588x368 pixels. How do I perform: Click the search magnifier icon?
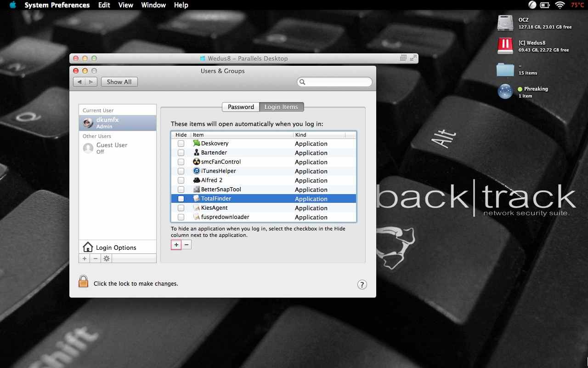[x=302, y=82]
